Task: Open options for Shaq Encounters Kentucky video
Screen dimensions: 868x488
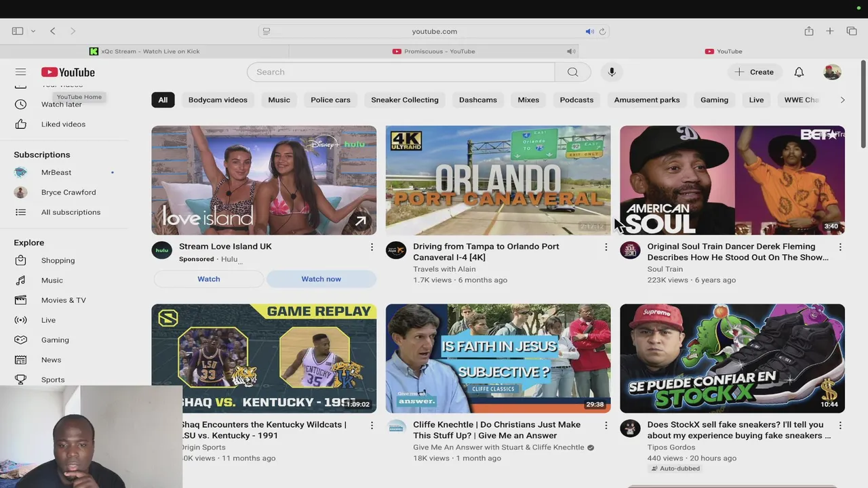Action: (372, 426)
